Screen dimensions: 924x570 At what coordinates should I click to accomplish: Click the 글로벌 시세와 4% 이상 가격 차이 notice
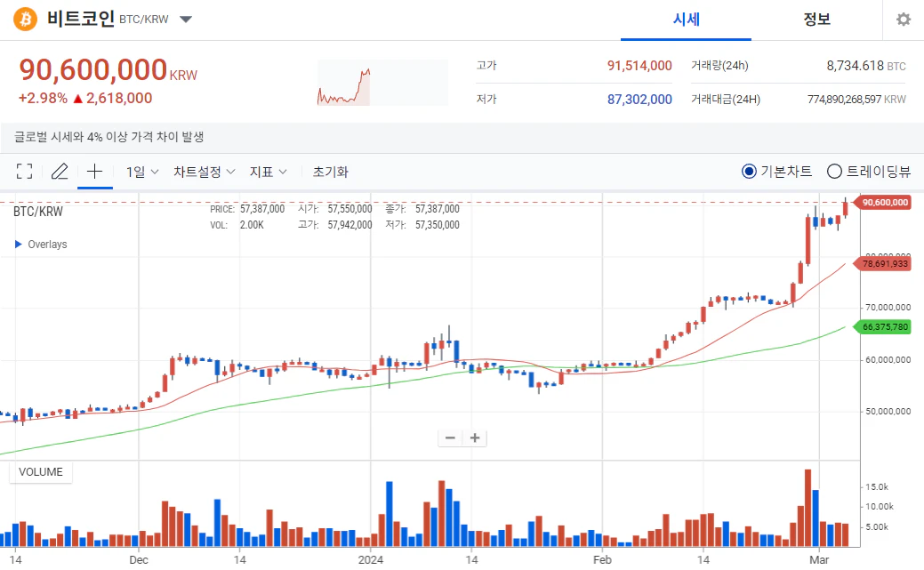point(109,137)
